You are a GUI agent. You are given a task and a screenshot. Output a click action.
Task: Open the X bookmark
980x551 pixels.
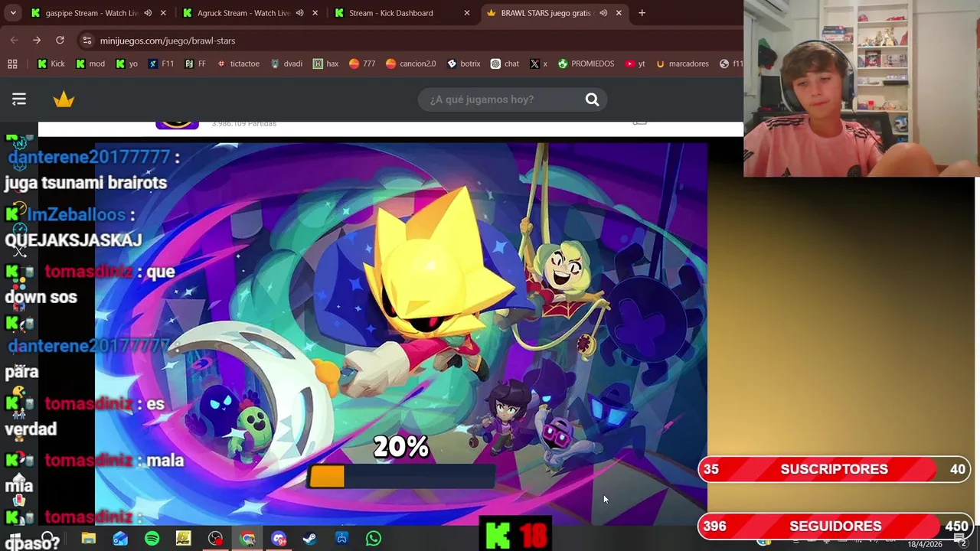coord(538,64)
